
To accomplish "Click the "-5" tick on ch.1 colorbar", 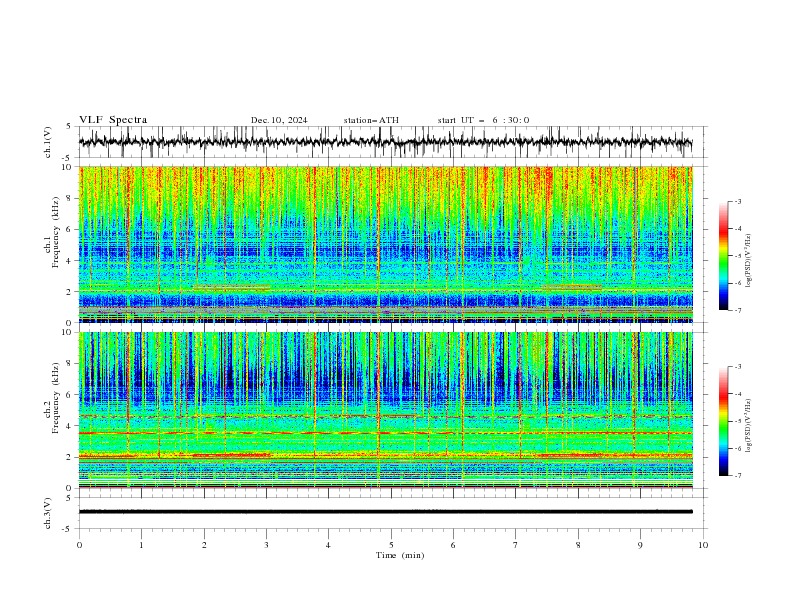I will pos(737,256).
